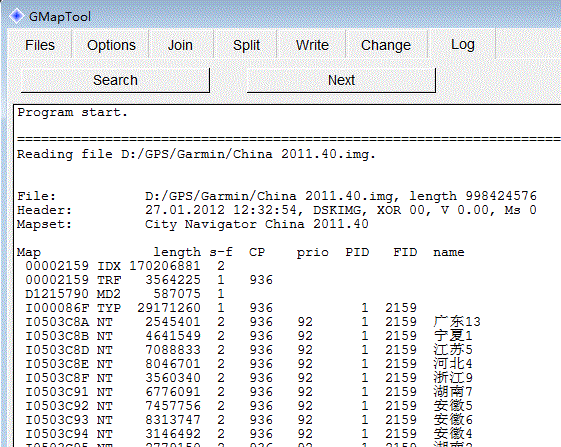
Task: Click the I0503C91 map row
Action: [249, 392]
